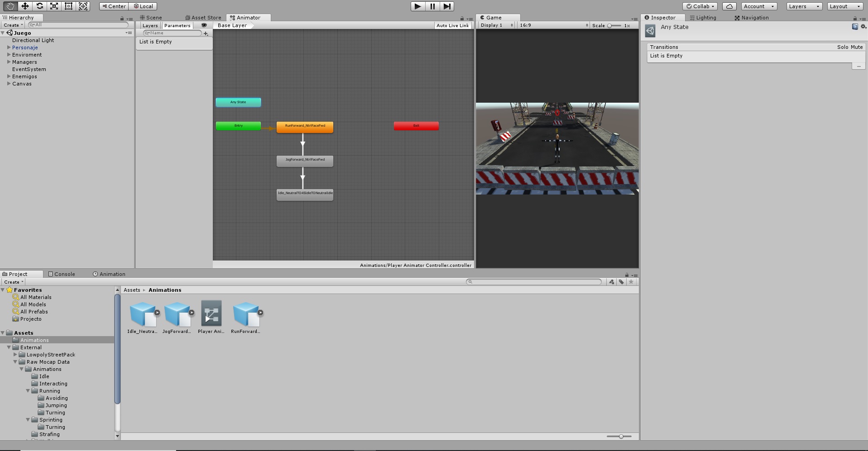This screenshot has width=868, height=451.
Task: Open Any State help reference icon
Action: 855,27
